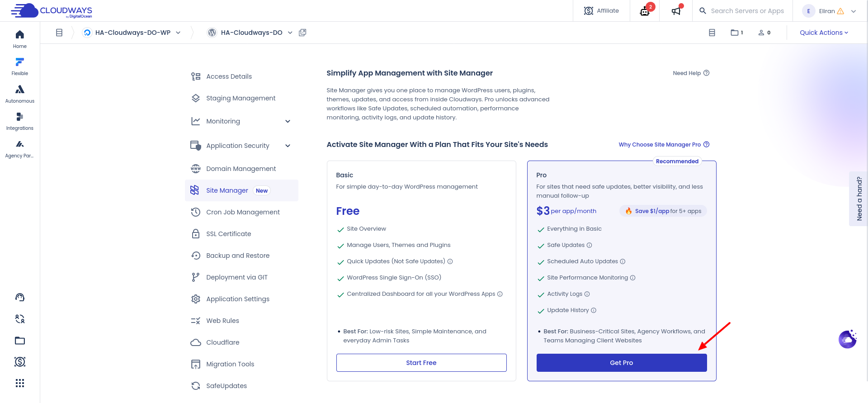This screenshot has width=868, height=403.
Task: Click info icon next to Centralized Dashboard
Action: 500,294
